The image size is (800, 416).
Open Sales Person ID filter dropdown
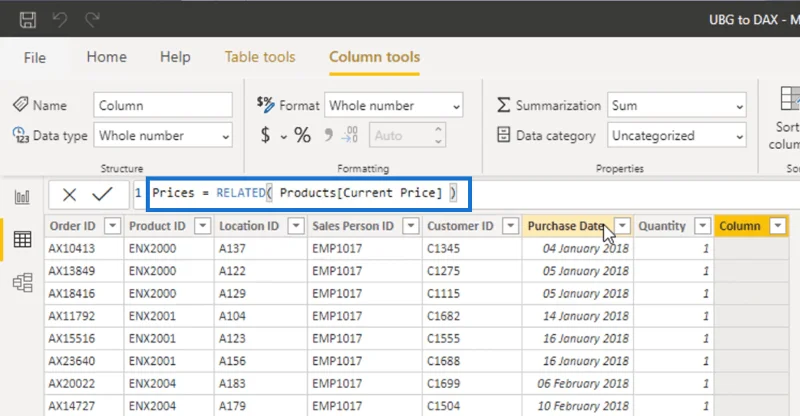(x=411, y=226)
